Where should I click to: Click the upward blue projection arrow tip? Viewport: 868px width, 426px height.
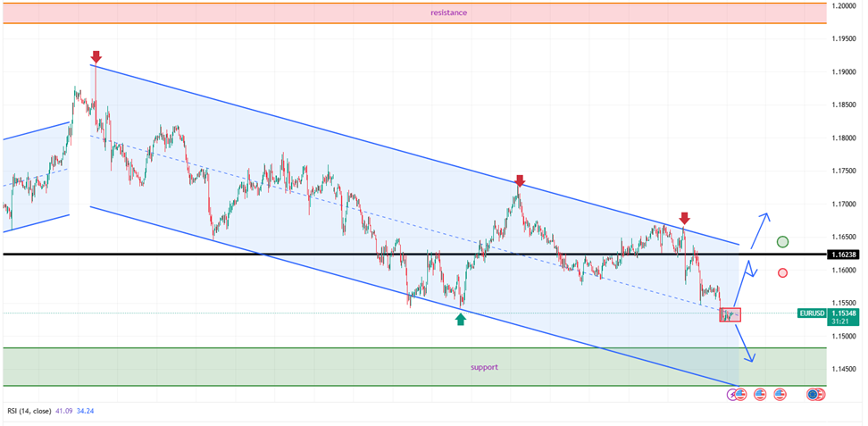point(764,215)
